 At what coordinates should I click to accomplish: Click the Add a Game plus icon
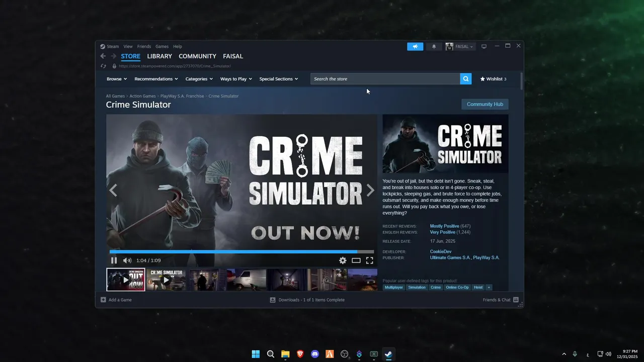103,300
